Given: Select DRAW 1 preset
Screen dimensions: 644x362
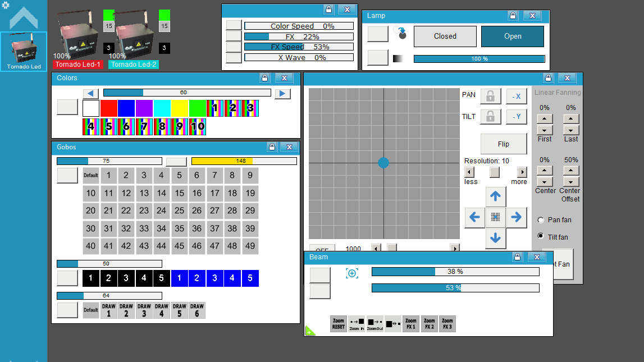Looking at the screenshot, I should pyautogui.click(x=108, y=310).
